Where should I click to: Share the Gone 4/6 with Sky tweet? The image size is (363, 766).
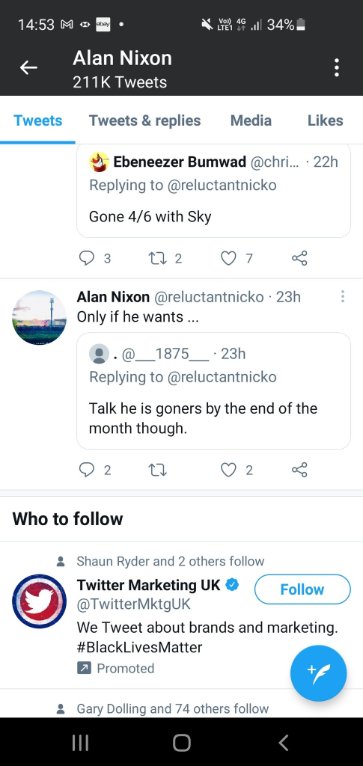(x=299, y=258)
